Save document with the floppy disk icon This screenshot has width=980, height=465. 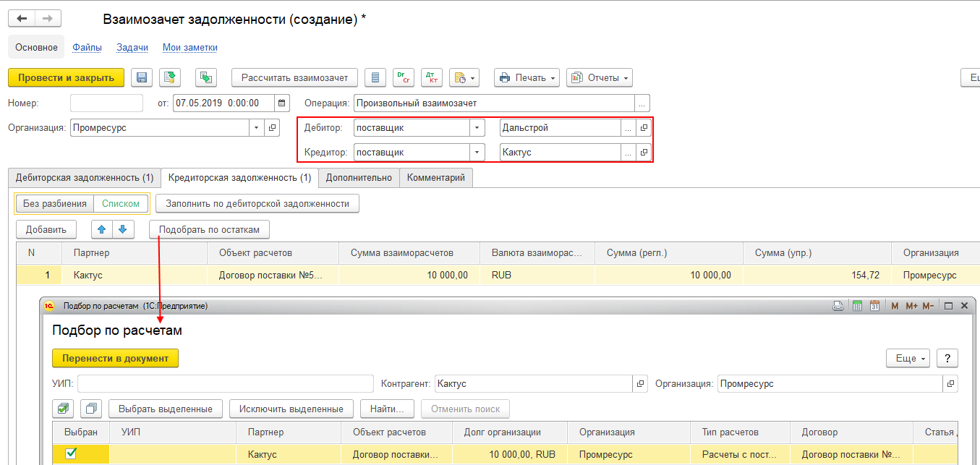pos(142,77)
